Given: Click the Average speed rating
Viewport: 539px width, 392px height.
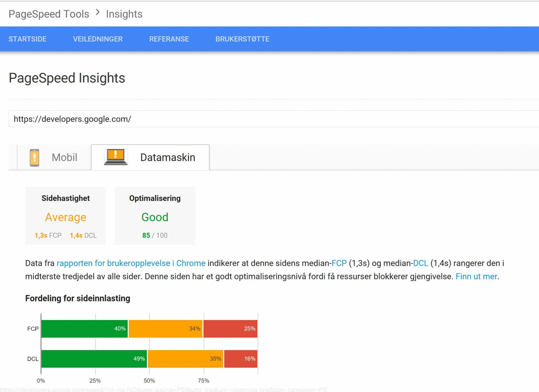Looking at the screenshot, I should click(66, 217).
